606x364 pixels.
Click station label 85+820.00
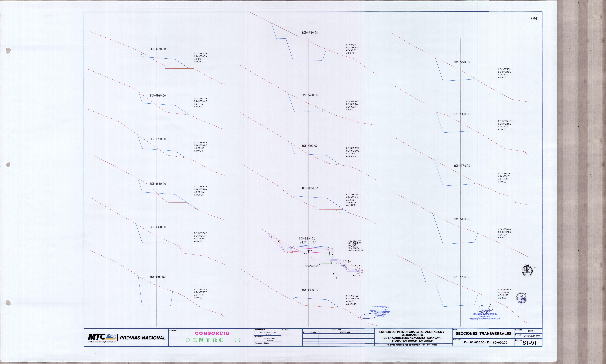click(158, 227)
